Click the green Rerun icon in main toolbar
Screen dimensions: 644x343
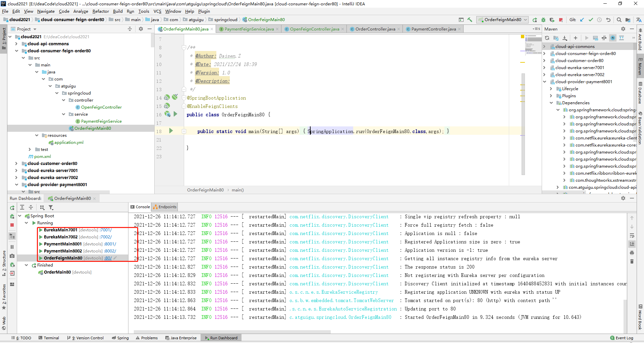pyautogui.click(x=535, y=20)
